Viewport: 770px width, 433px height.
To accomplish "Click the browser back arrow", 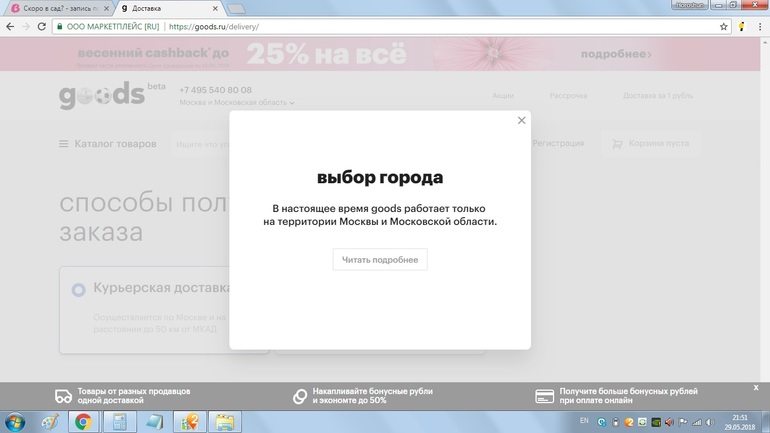I will point(10,27).
